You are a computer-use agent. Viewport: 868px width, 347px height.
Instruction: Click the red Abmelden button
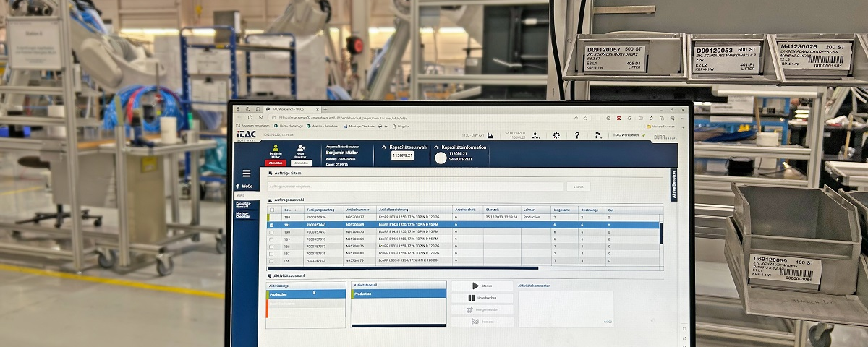(x=273, y=163)
